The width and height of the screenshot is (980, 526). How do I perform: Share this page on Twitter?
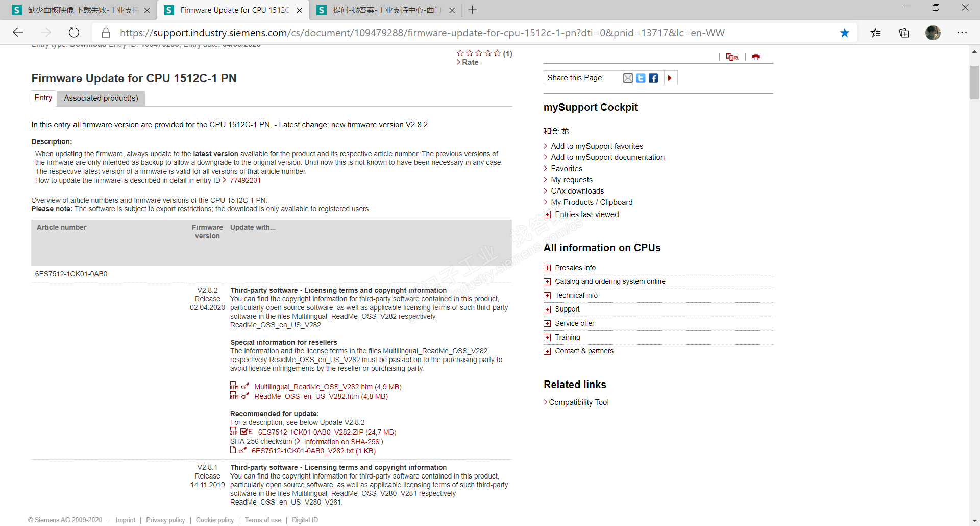[641, 78]
